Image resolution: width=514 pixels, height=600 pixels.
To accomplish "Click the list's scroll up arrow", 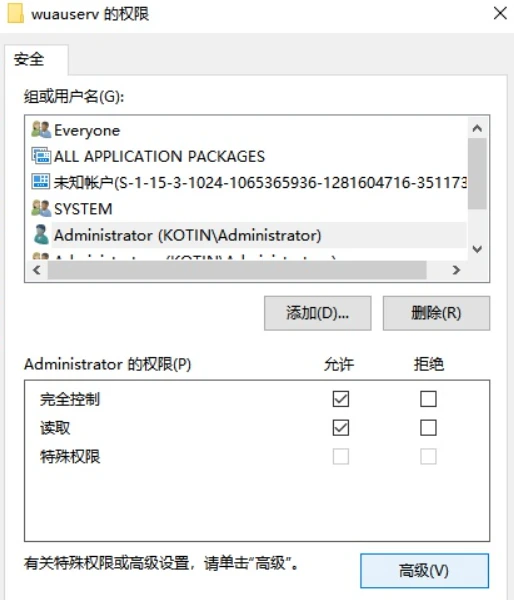I will 477,128.
